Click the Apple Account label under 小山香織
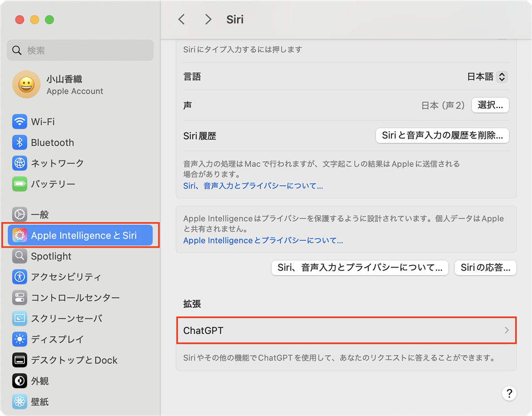 [x=75, y=91]
